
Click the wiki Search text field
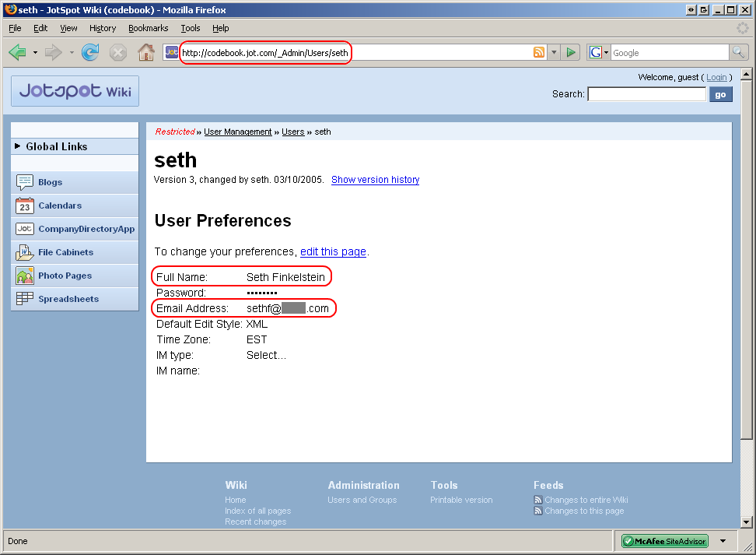(x=647, y=94)
